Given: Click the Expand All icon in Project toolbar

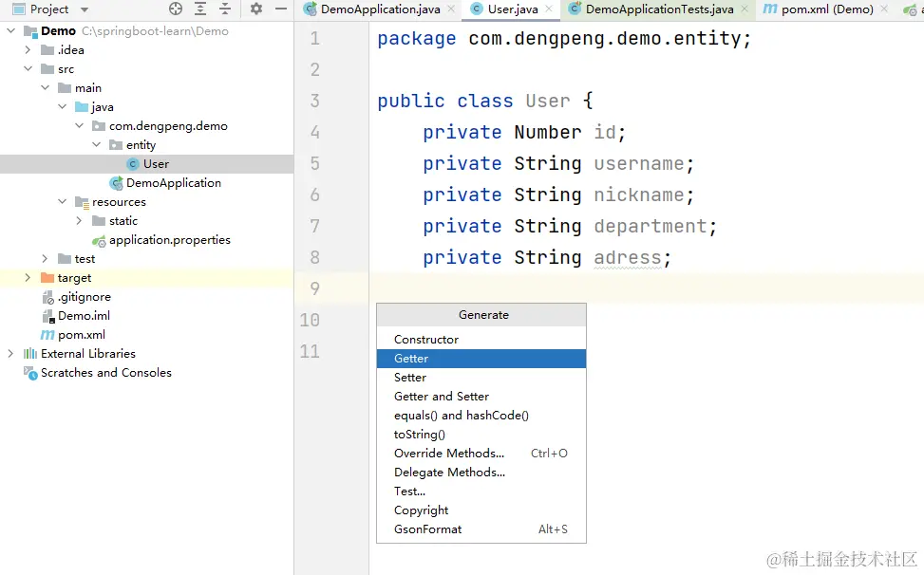Looking at the screenshot, I should [200, 9].
